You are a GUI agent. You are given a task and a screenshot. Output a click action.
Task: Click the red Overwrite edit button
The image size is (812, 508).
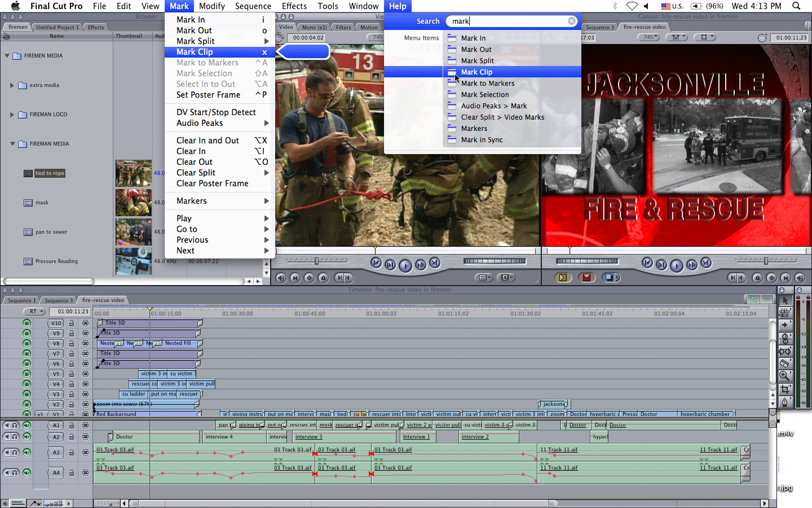click(586, 277)
